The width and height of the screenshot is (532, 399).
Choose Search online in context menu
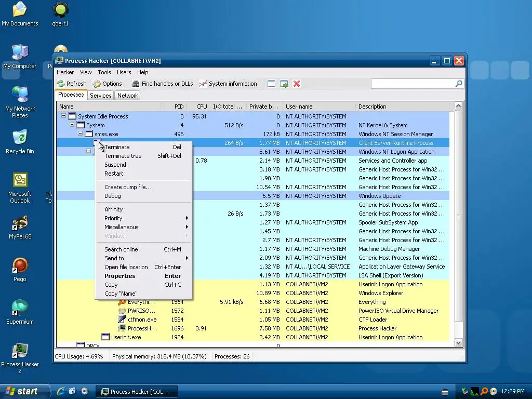point(143,249)
